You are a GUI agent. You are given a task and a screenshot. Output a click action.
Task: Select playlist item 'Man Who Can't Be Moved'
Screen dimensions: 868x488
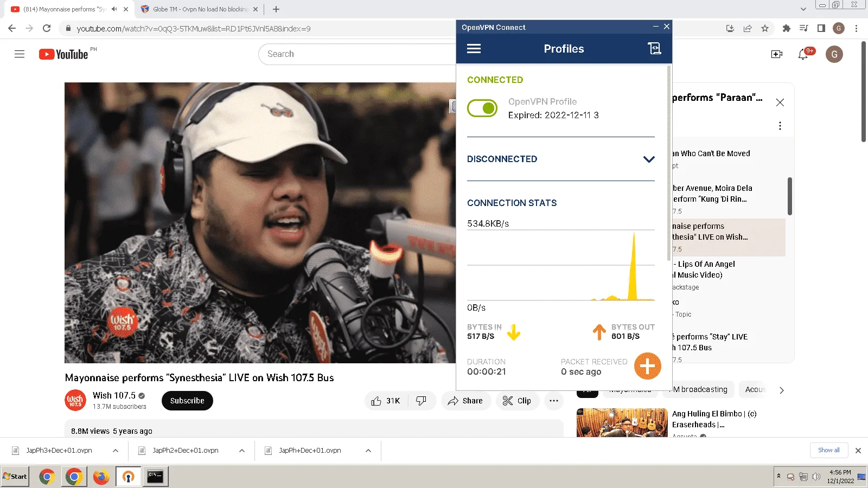tap(728, 159)
